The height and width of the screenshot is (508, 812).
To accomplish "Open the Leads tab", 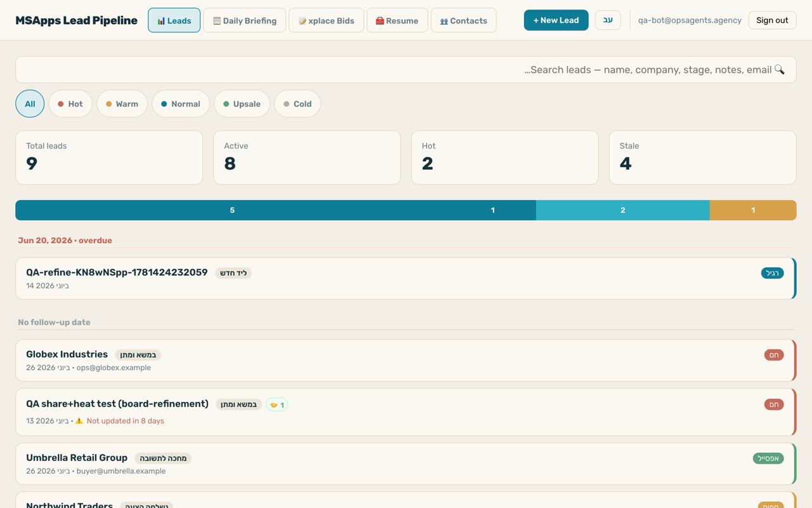I will coord(174,20).
